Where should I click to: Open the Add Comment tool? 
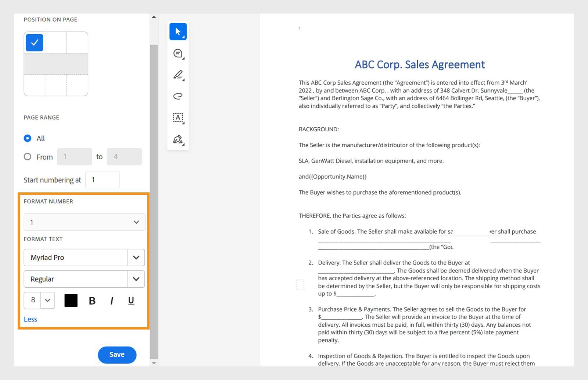coord(178,53)
